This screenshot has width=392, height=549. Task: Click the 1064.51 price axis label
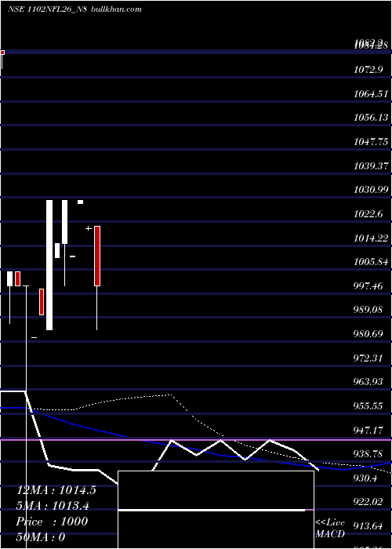[371, 93]
